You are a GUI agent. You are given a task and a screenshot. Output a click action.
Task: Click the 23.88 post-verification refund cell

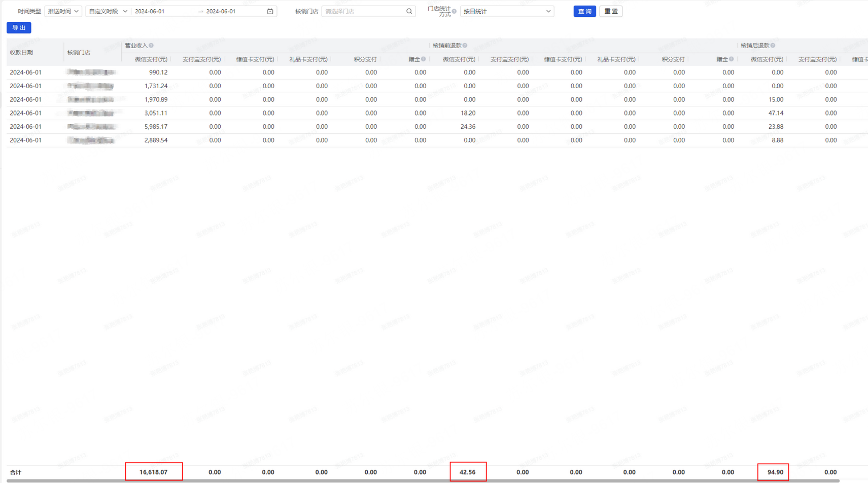pos(776,127)
